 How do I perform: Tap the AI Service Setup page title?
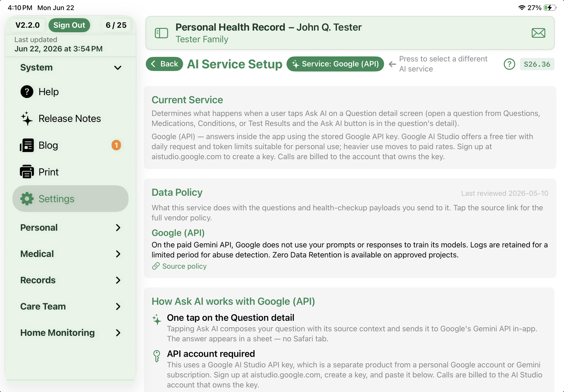point(235,64)
